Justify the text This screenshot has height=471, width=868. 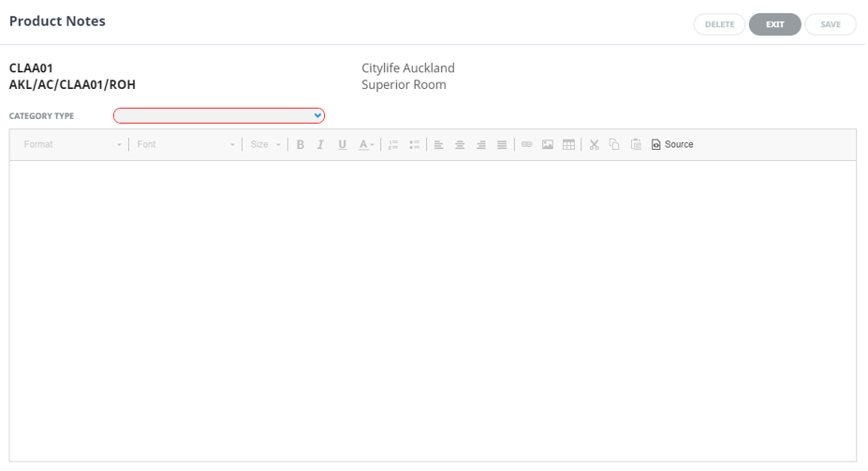pos(502,144)
